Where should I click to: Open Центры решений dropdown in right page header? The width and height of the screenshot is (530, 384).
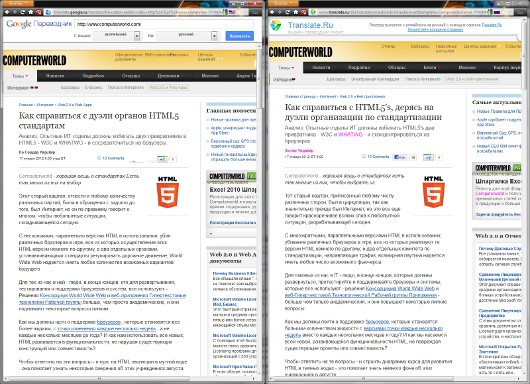coord(482,46)
